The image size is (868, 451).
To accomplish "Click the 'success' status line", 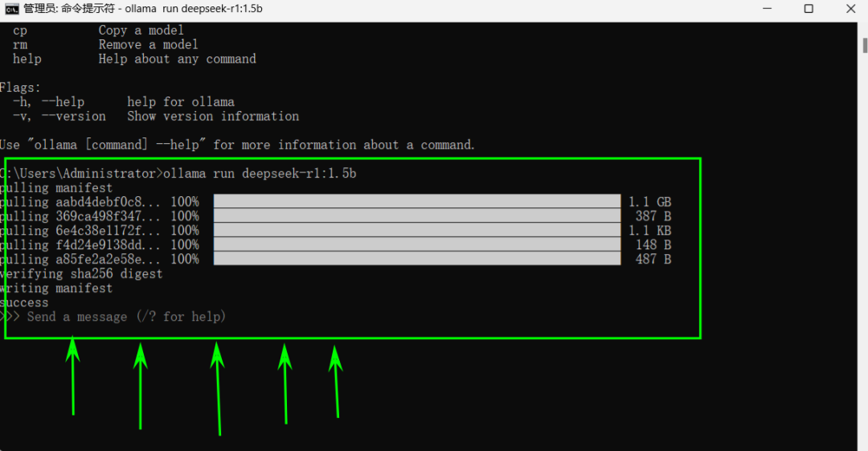I will pyautogui.click(x=24, y=303).
